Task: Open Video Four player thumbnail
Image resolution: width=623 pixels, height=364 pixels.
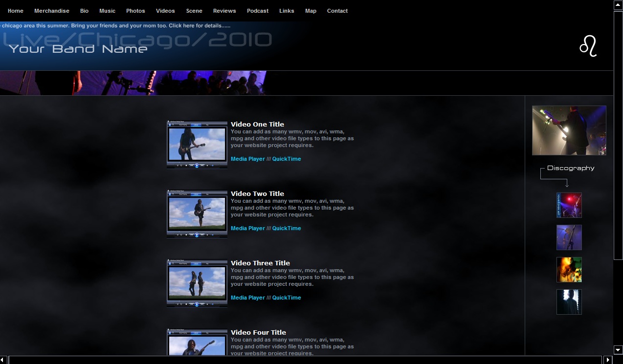Action: click(197, 342)
